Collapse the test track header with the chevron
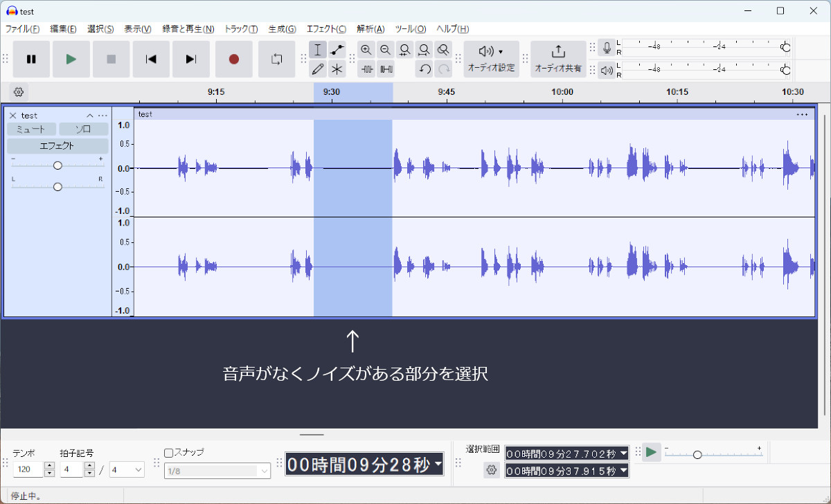Image resolution: width=831 pixels, height=504 pixels. [x=89, y=115]
